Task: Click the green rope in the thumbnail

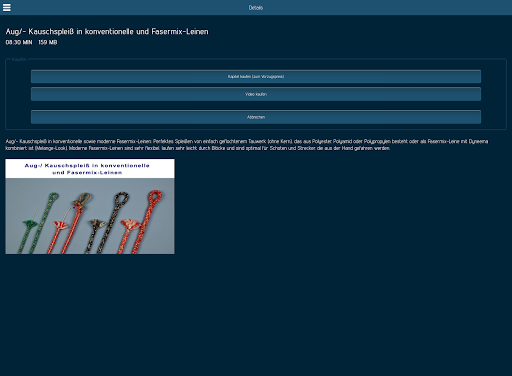Action: (x=42, y=223)
